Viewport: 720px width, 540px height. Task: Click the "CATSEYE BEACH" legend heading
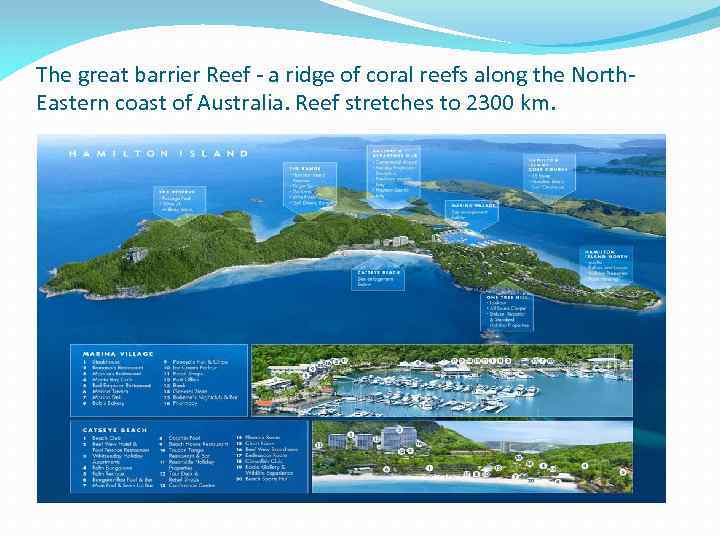coord(115,430)
